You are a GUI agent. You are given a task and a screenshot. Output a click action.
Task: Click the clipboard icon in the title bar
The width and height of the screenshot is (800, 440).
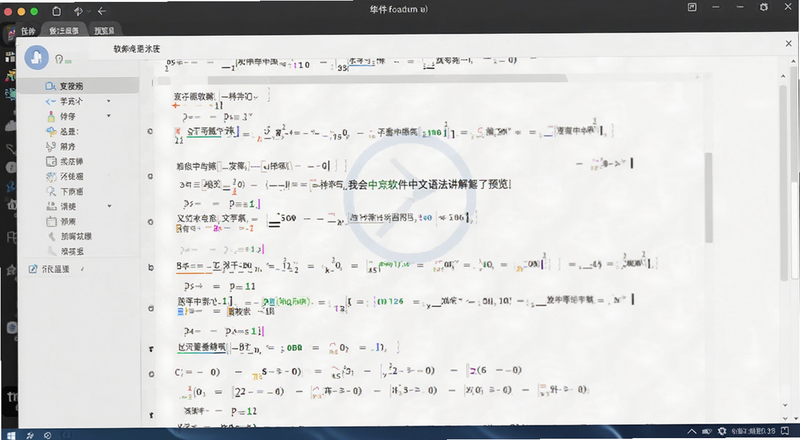57,11
